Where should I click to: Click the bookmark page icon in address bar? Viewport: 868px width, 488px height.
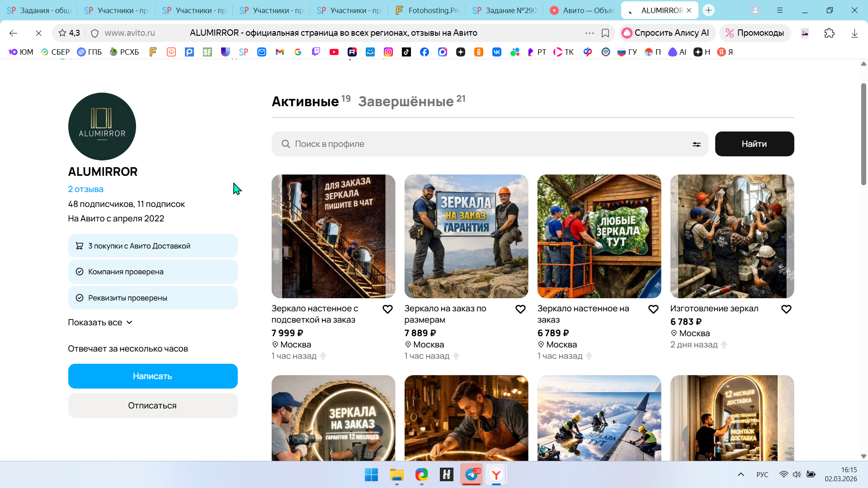pos(605,33)
